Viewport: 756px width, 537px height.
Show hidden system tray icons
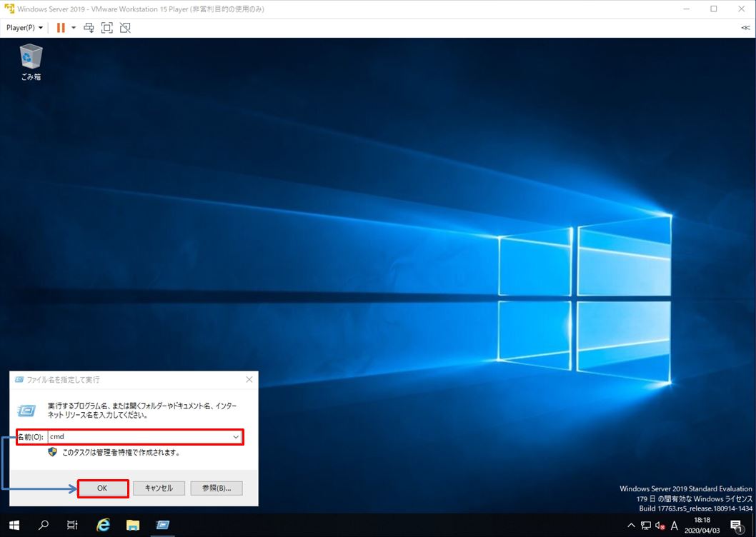point(631,526)
